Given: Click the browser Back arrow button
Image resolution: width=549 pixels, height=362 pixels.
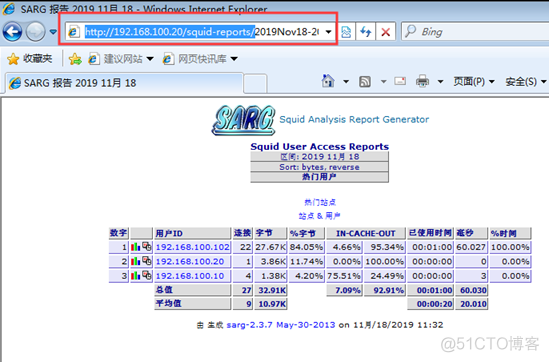Looking at the screenshot, I should click(13, 32).
